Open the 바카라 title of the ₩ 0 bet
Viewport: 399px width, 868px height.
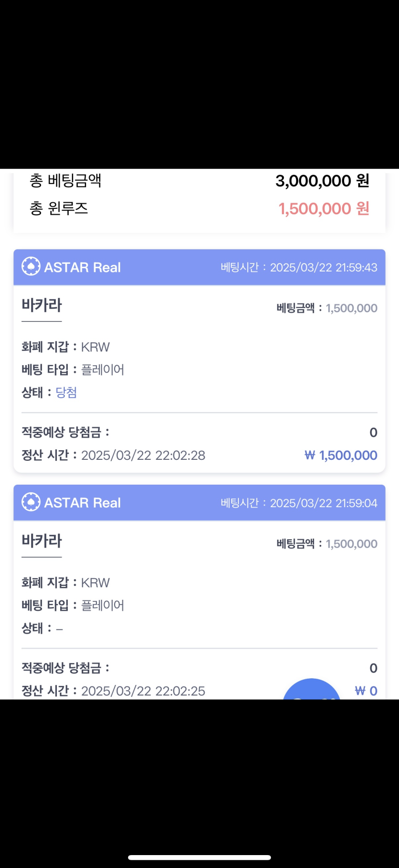click(42, 541)
